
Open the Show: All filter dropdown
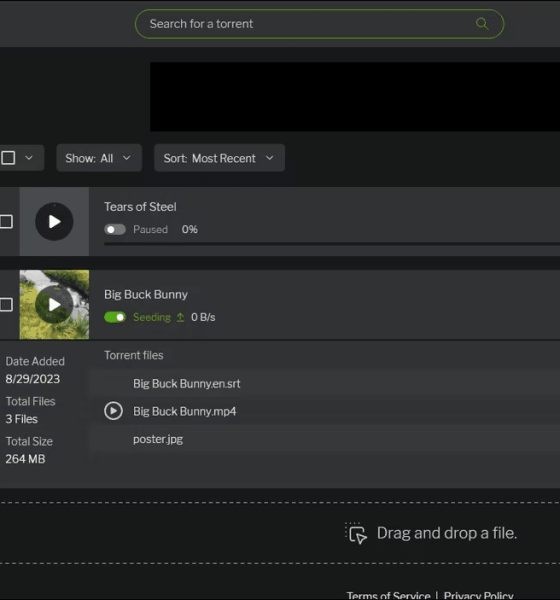click(x=99, y=158)
